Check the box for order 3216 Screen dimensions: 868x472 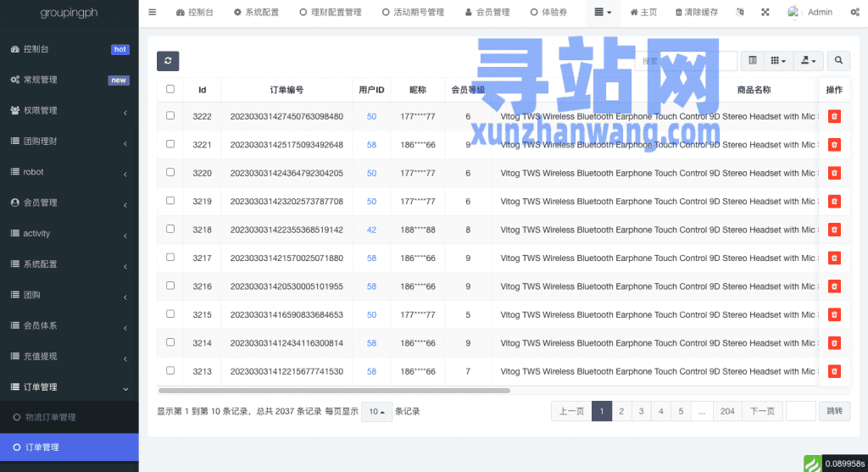coord(170,286)
